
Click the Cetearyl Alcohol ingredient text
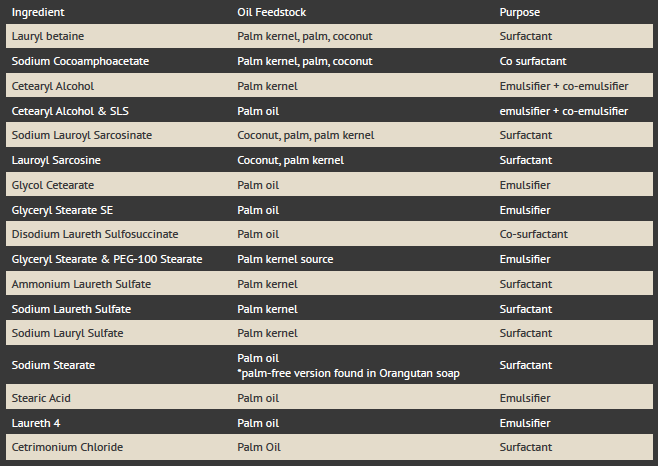coord(53,86)
